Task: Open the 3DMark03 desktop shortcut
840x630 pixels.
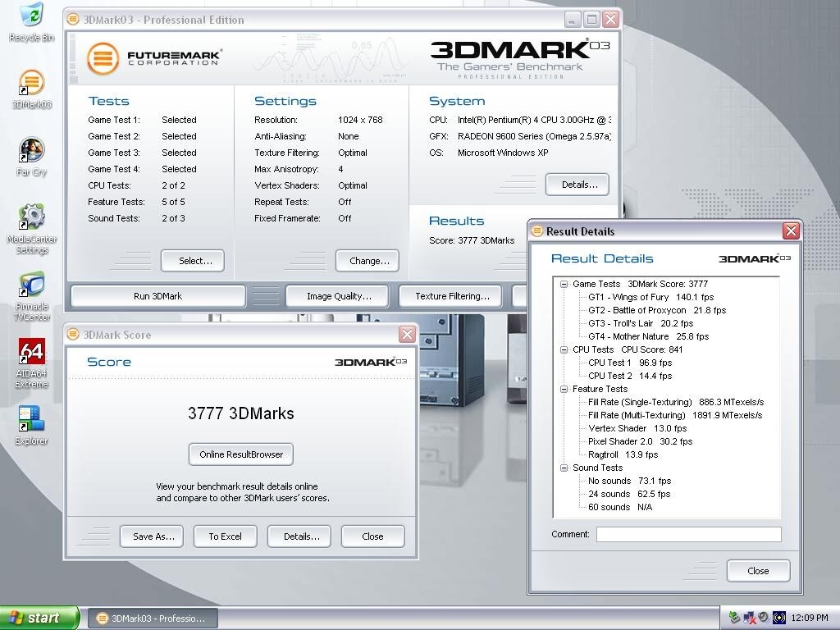Action: point(32,89)
